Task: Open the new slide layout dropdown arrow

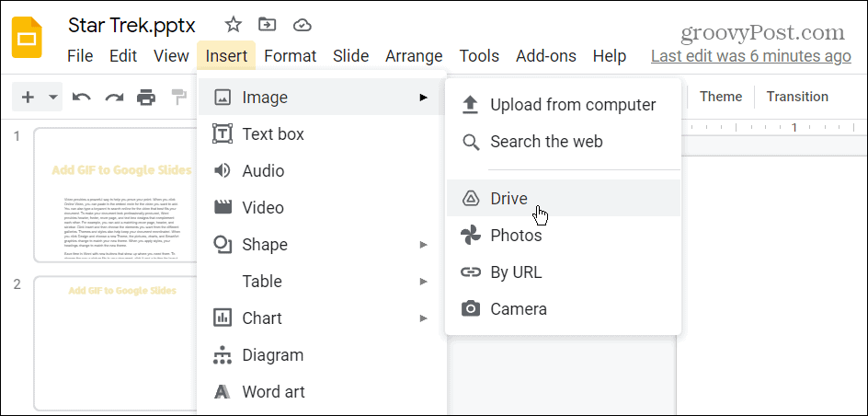Action: 53,98
